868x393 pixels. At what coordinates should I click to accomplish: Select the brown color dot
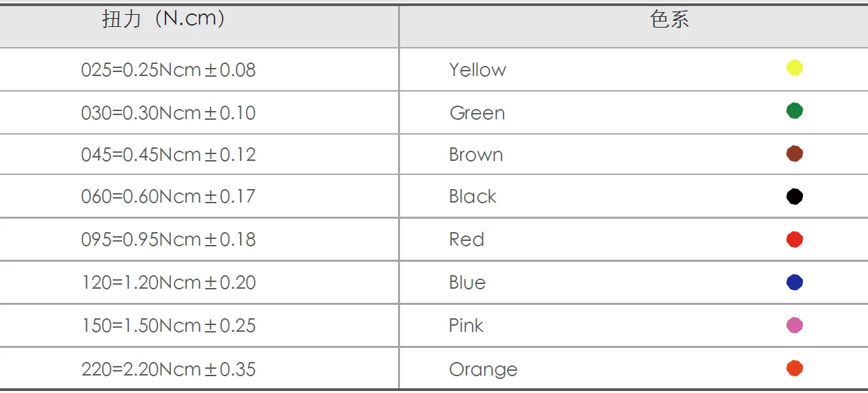point(794,153)
